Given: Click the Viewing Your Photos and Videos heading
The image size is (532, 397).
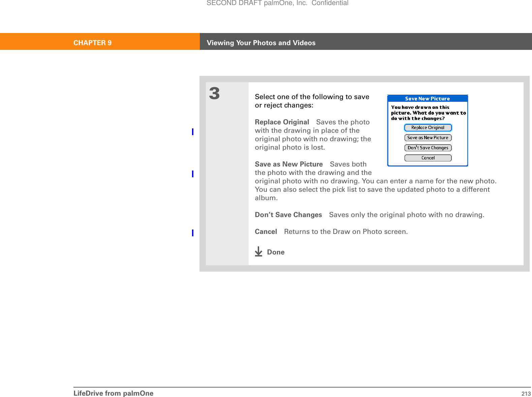Looking at the screenshot, I should [261, 43].
